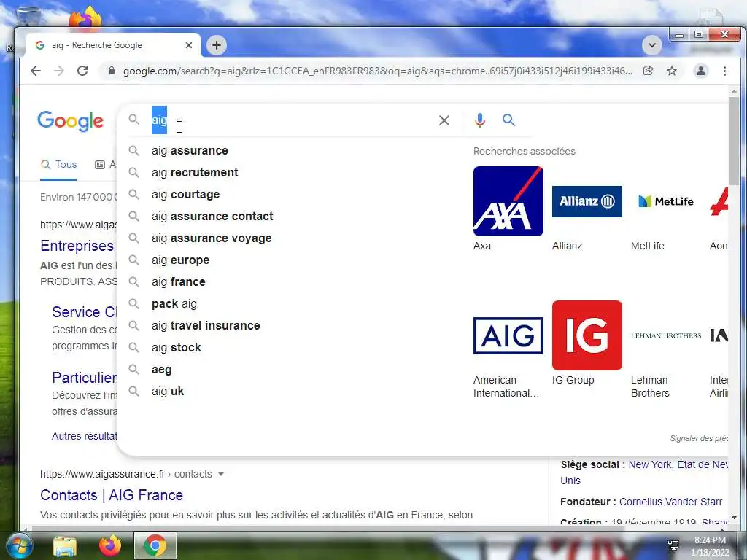The width and height of the screenshot is (747, 560).
Task: Click the page vertical scrollbar thumb
Action: point(734,141)
